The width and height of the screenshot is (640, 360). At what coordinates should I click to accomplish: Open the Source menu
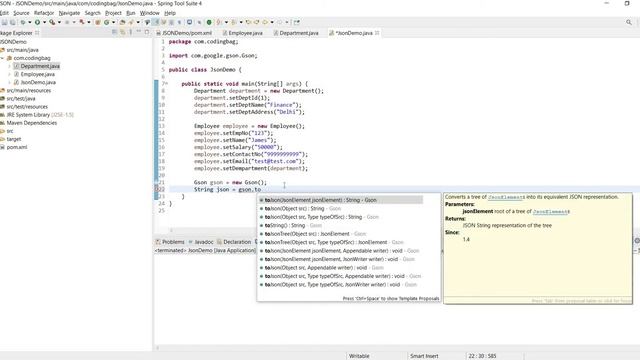(21, 13)
